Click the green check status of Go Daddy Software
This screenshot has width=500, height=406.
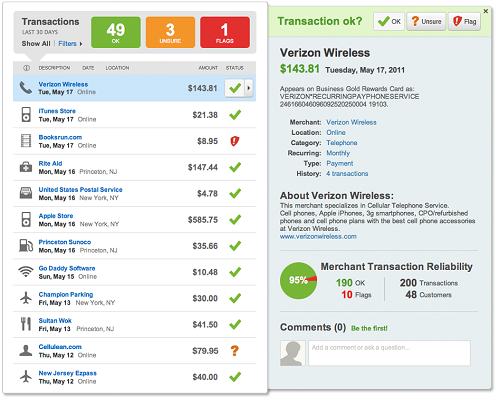[235, 272]
